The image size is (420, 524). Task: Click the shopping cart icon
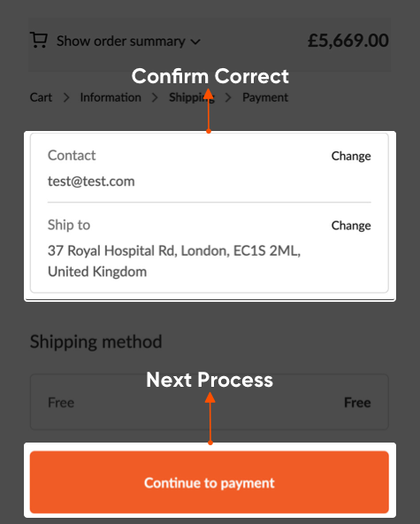click(38, 40)
